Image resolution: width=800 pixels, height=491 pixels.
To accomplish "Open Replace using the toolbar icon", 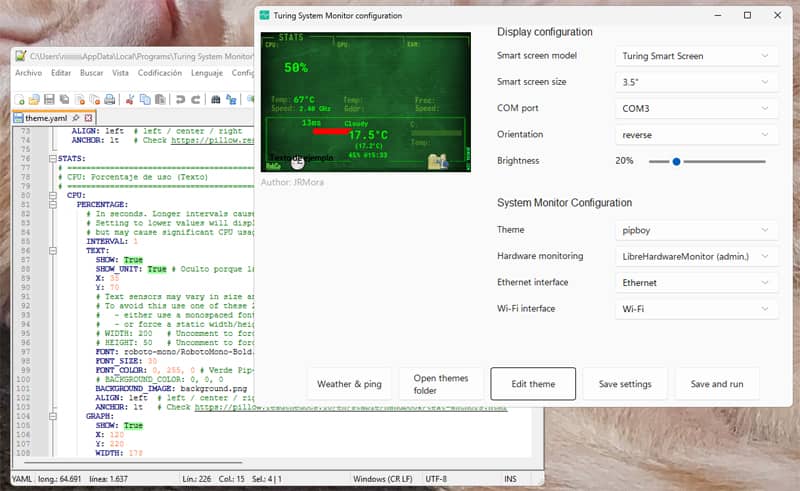I will pos(231,100).
